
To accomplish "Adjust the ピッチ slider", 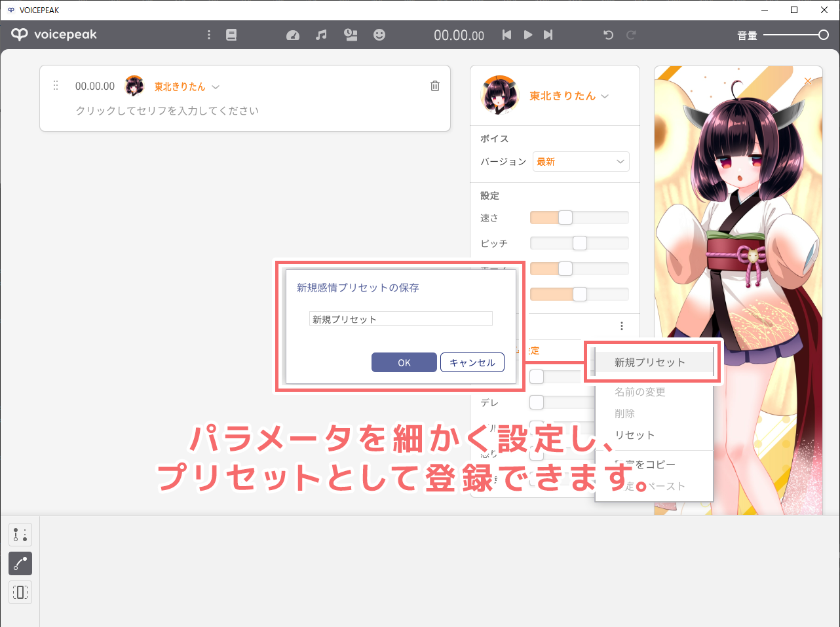I will tap(579, 243).
